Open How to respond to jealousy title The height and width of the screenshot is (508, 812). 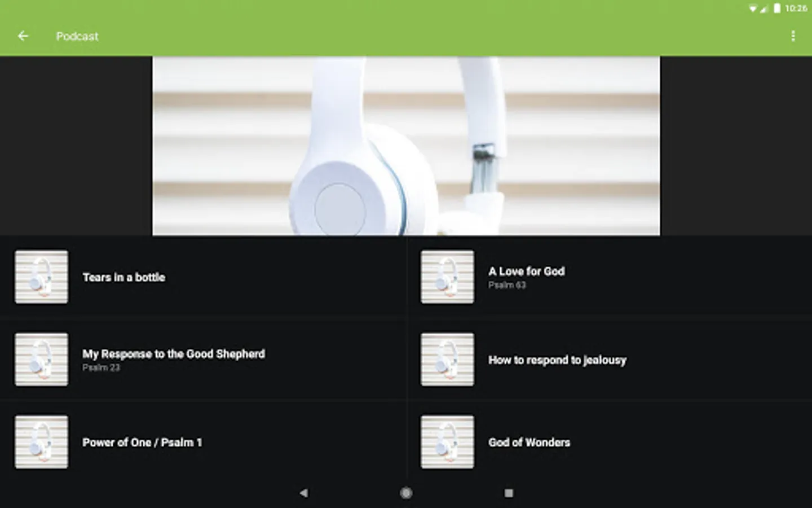(557, 360)
